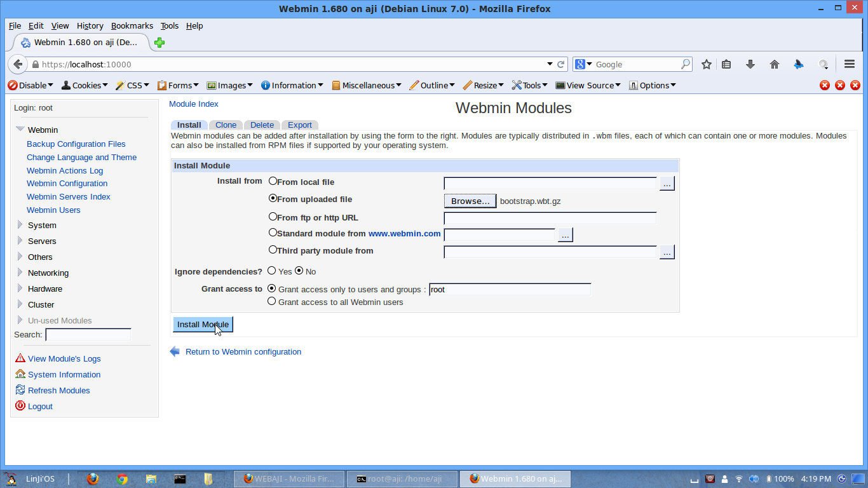Screen dimensions: 868x488
Task: Expand the Hardware category
Action: coord(20,288)
